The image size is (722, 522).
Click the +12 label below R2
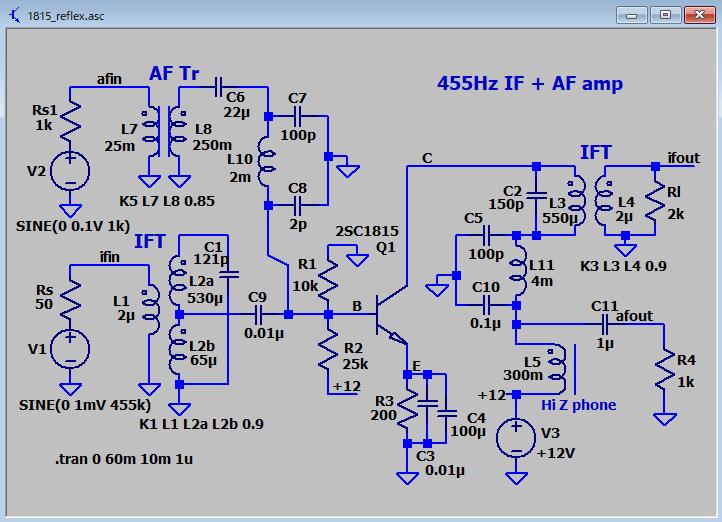pyautogui.click(x=347, y=386)
